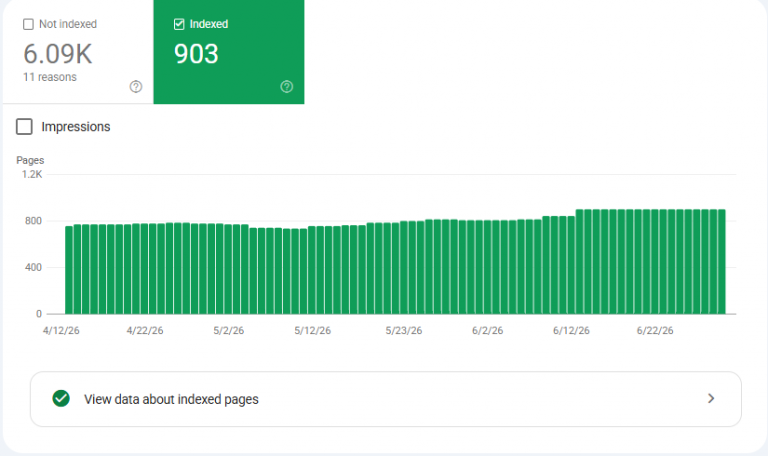Tick the Not indexed checkbox
Image resolution: width=768 pixels, height=456 pixels.
28,24
